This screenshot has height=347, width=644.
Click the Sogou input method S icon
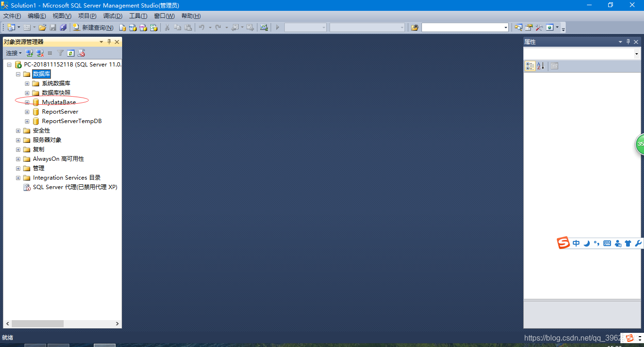[563, 243]
